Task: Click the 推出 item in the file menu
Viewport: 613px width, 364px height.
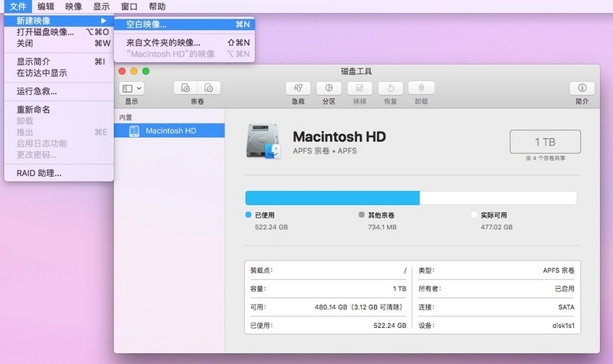Action: (59, 132)
